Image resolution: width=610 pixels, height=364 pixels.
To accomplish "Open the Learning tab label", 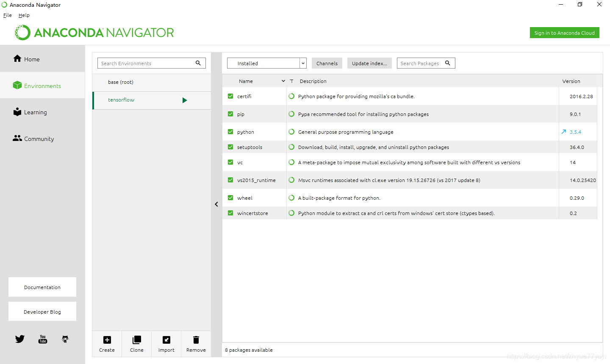I will [36, 112].
